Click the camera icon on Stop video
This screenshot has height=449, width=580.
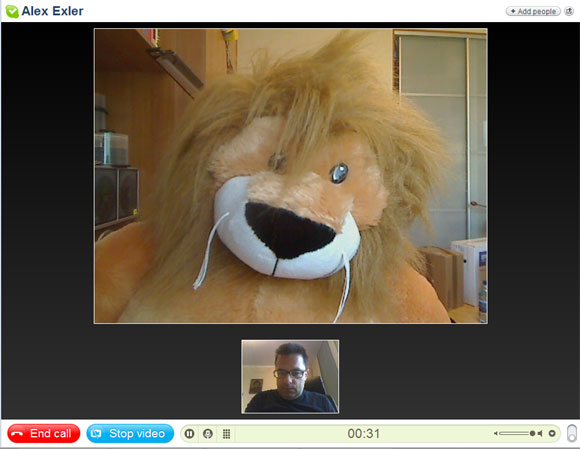point(96,433)
